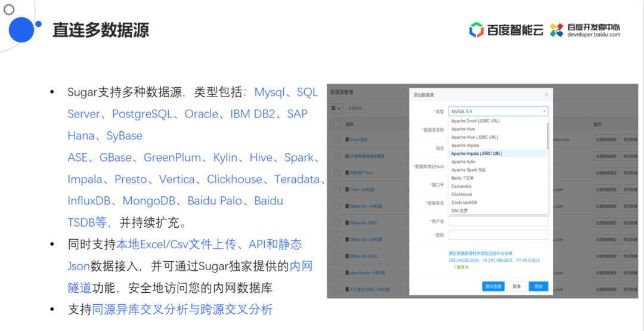Close the 添加数据源 dialog with the X
Screen dimensions: 644x331
pos(546,94)
